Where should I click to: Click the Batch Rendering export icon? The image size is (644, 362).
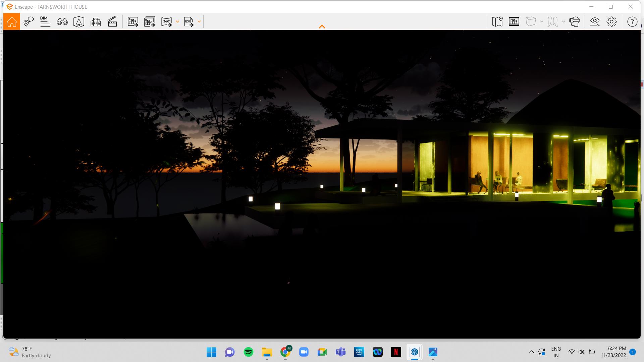tap(150, 22)
